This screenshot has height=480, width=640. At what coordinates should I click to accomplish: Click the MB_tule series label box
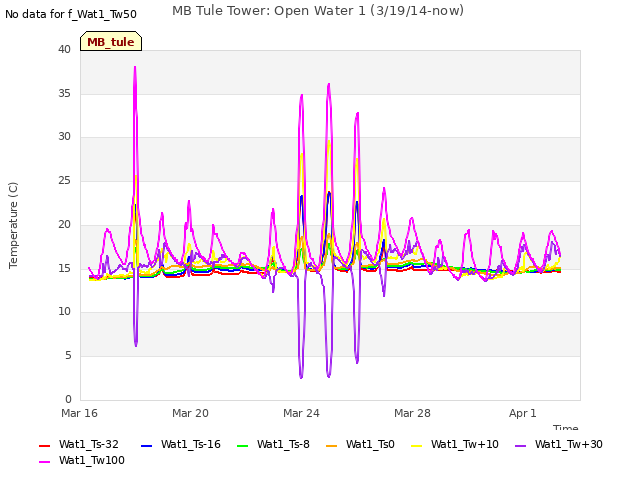click(111, 42)
